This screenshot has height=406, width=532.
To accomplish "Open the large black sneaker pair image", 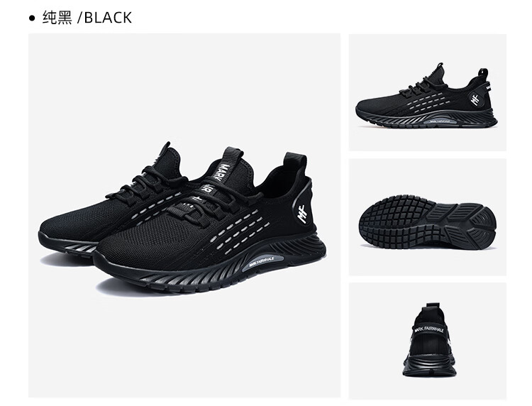I will coord(184,215).
